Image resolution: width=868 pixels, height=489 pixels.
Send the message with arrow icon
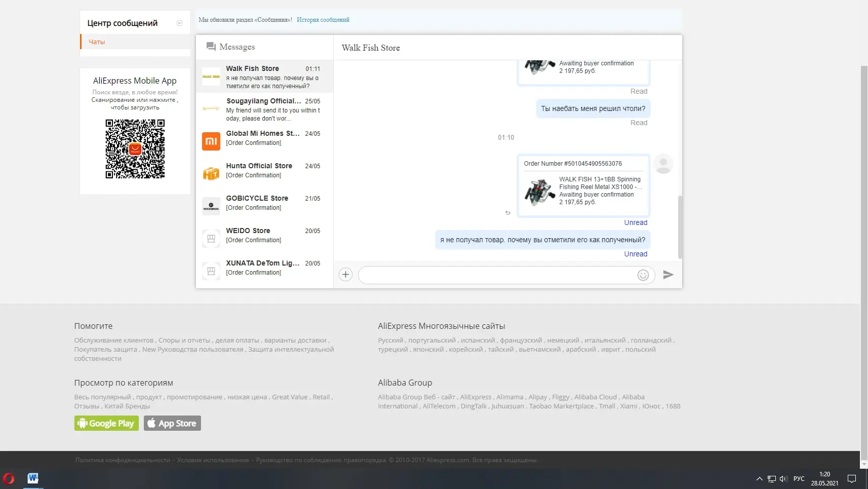pos(668,275)
